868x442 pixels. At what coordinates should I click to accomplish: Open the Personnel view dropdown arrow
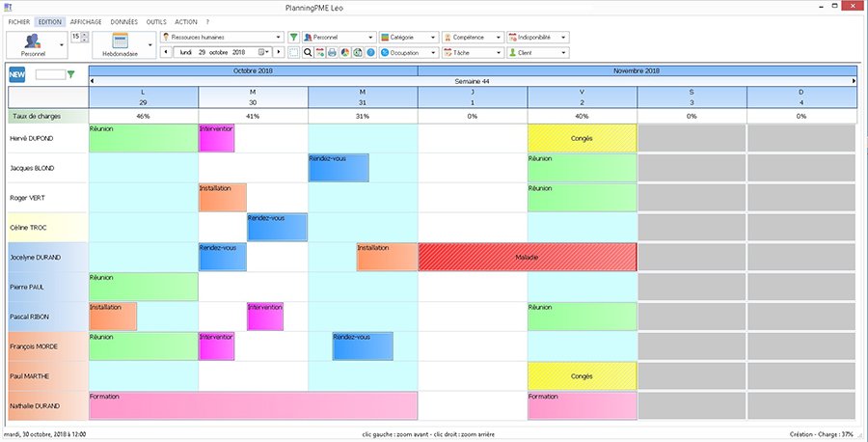pos(63,44)
